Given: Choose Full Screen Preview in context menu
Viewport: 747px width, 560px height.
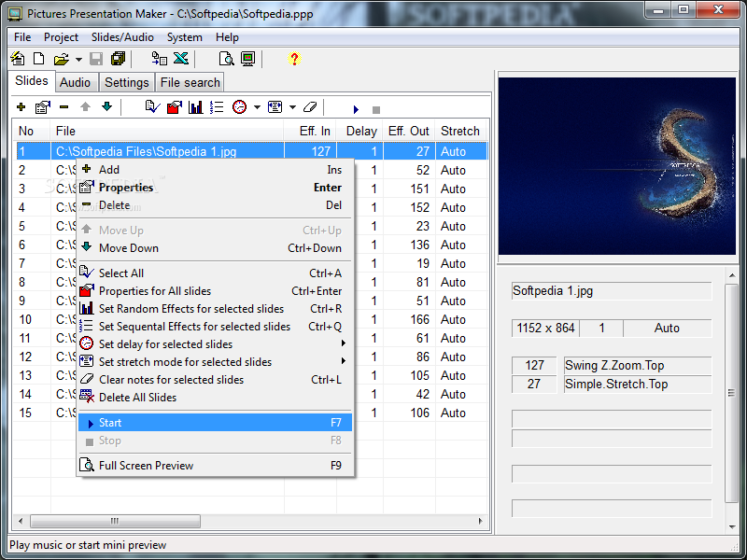Looking at the screenshot, I should point(215,465).
